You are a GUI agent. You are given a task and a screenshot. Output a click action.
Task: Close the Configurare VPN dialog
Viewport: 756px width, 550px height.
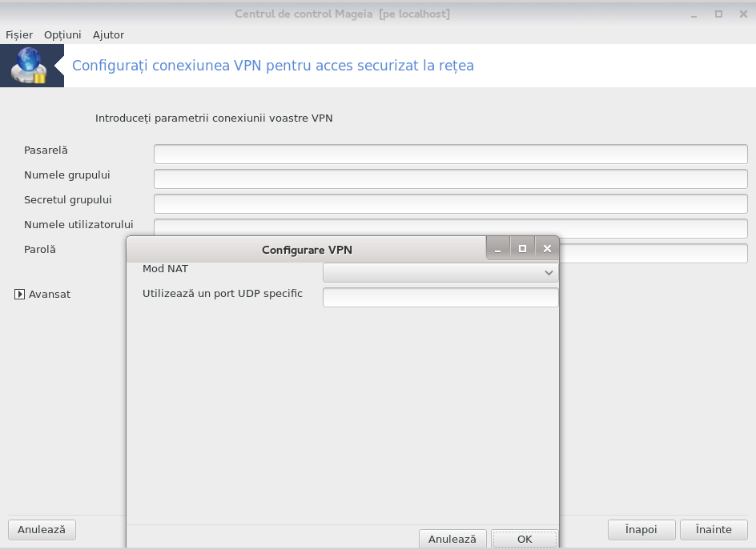tap(547, 249)
